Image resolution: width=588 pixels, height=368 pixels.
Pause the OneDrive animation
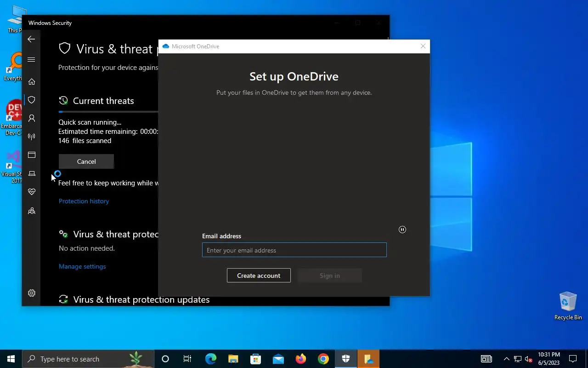(x=402, y=230)
